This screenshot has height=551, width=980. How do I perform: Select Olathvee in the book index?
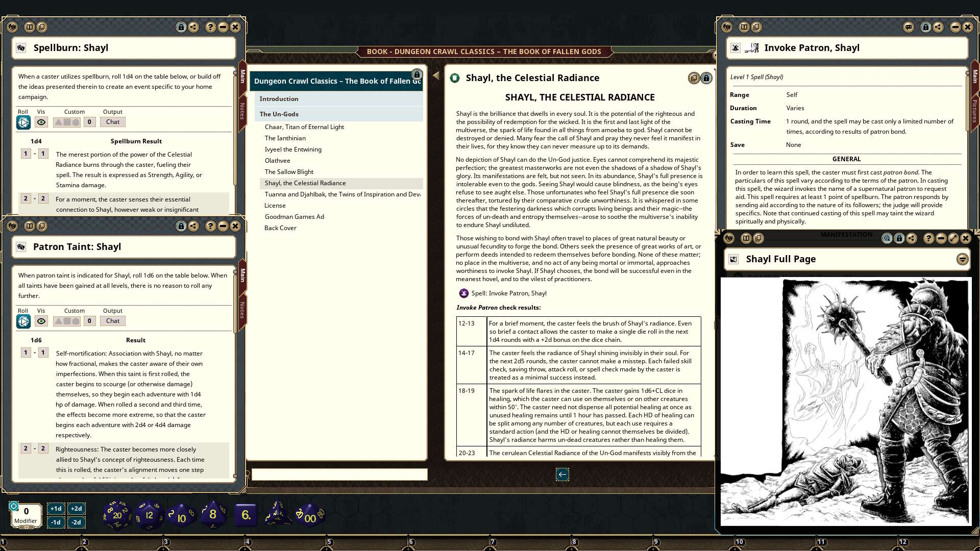(x=278, y=160)
